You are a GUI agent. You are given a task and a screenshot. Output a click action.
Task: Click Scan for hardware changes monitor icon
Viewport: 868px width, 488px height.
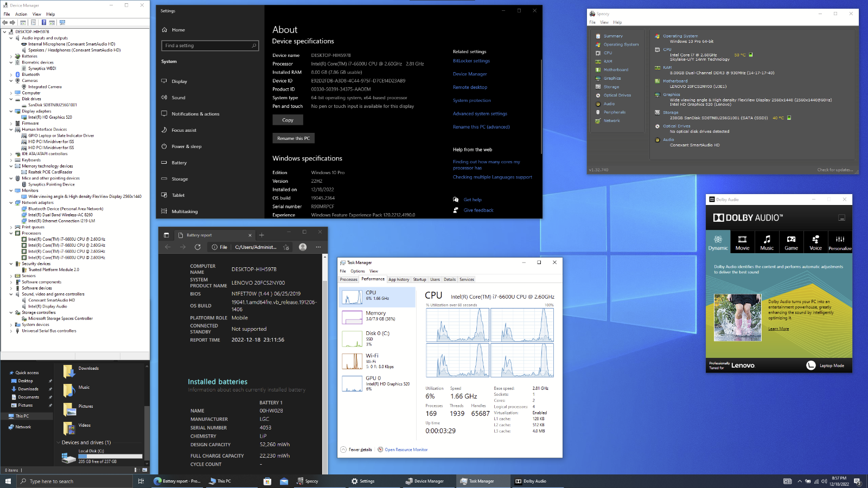(62, 22)
